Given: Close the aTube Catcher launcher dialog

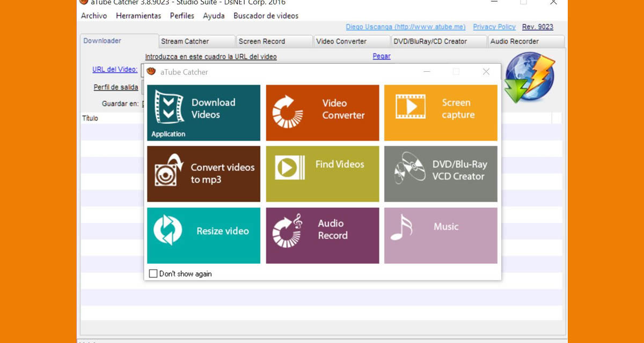Looking at the screenshot, I should 486,72.
